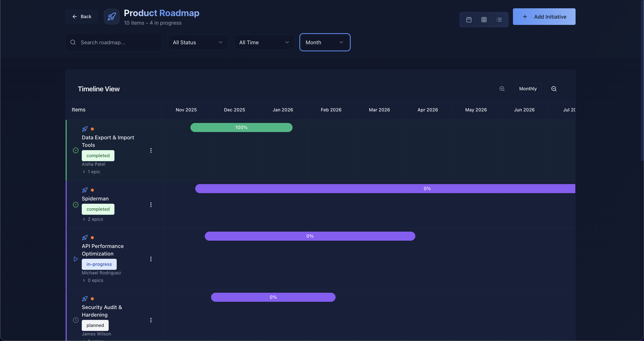Click the Add Initiative button
Screen dimensions: 644x341
click(x=544, y=17)
